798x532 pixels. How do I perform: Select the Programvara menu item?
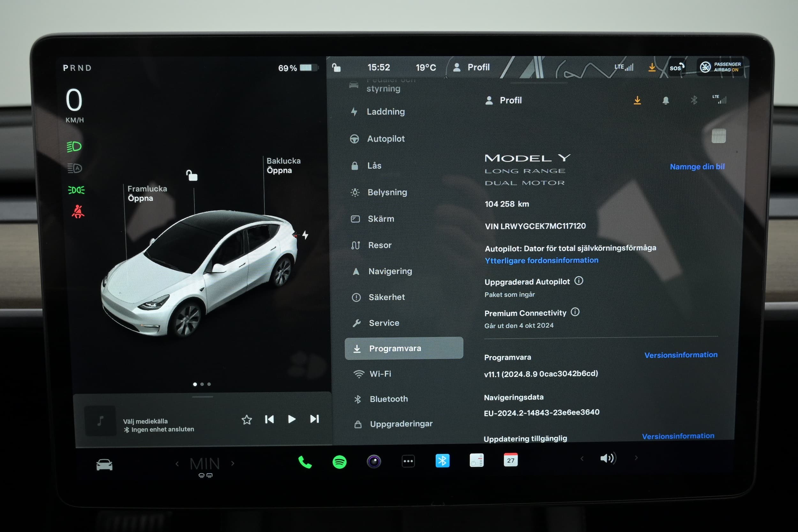[x=404, y=348]
